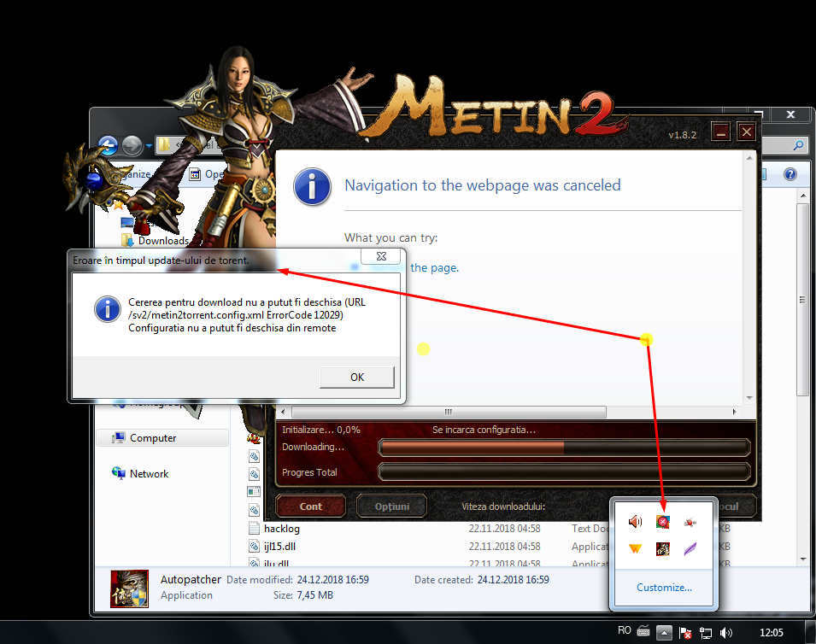Click the taskbar volume speaker icon
The width and height of the screenshot is (816, 644).
[725, 633]
